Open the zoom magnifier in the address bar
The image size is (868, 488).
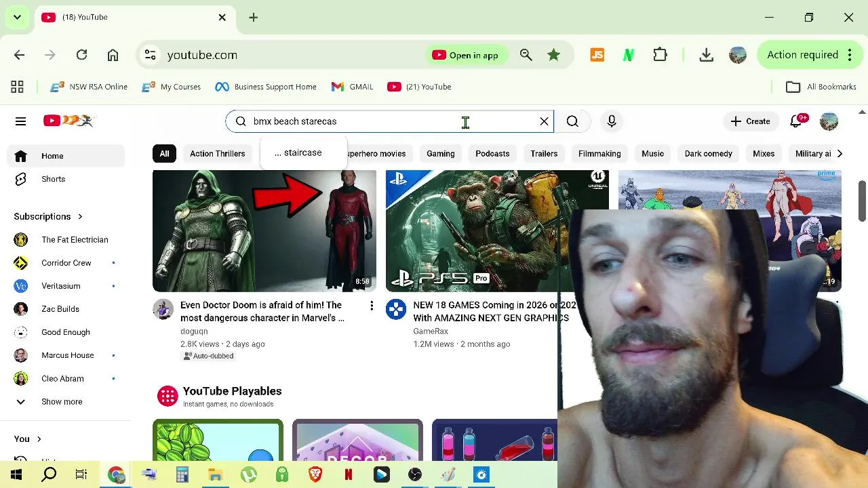coord(526,55)
